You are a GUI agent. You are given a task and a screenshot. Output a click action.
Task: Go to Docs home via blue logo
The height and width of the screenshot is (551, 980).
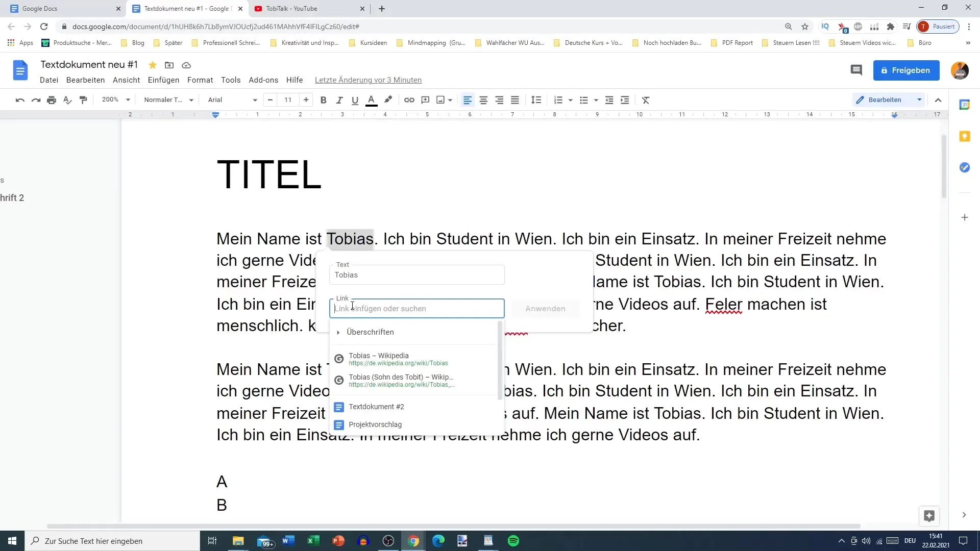(x=20, y=70)
